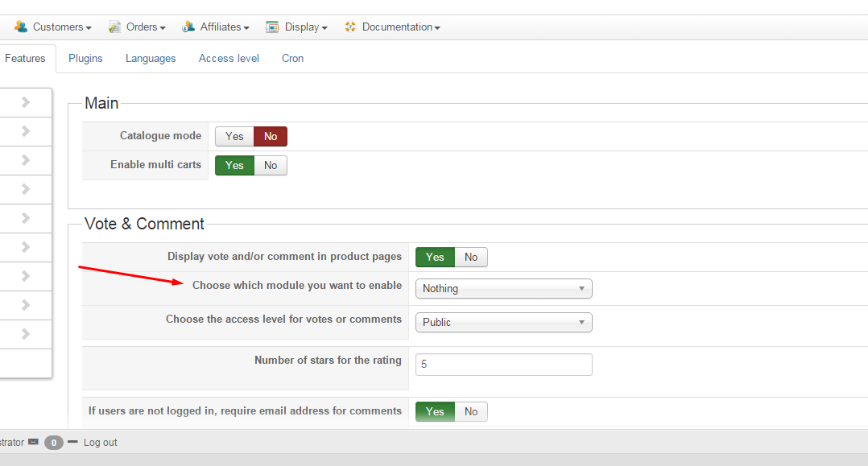
Task: Click the zero messages counter badge
Action: click(x=54, y=443)
